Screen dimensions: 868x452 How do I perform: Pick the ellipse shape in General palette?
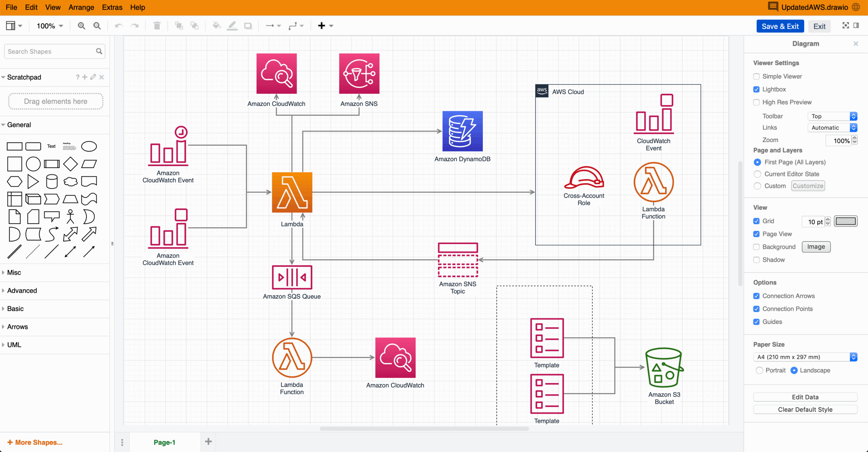[x=89, y=146]
